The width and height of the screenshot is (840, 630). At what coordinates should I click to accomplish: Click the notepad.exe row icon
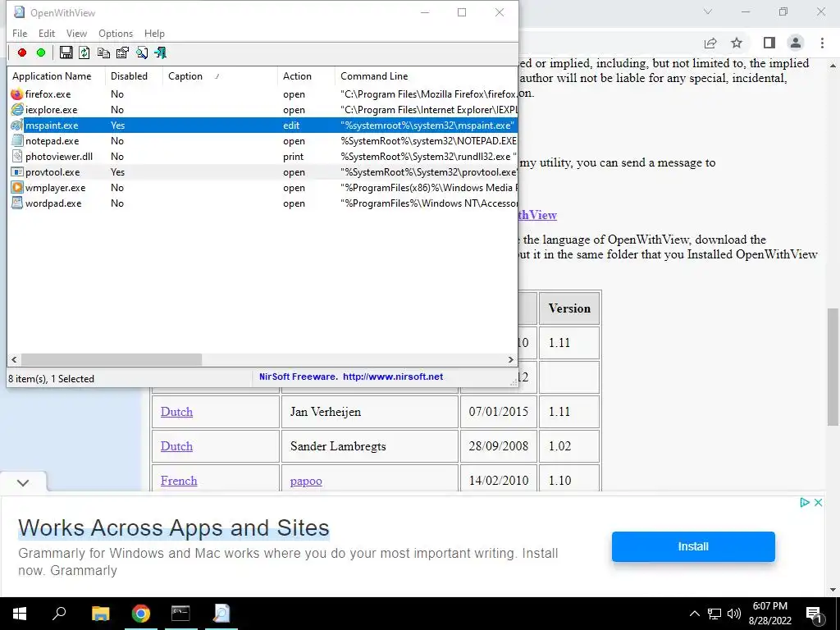pos(17,141)
